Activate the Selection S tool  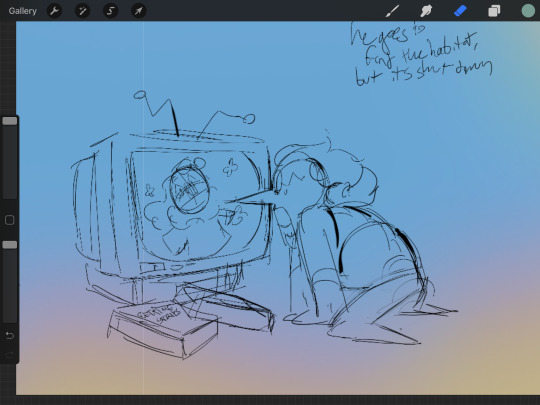click(x=111, y=11)
